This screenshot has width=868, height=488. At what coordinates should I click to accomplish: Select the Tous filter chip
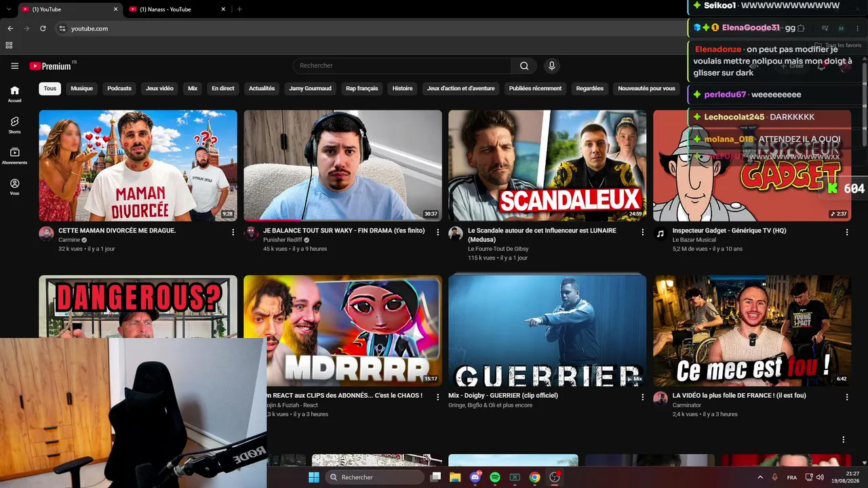(50, 88)
